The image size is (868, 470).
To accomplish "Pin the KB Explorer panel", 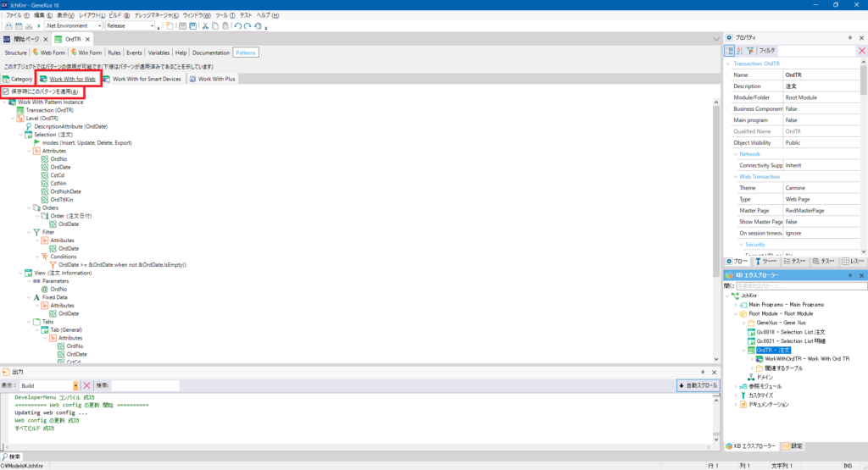I will 851,275.
